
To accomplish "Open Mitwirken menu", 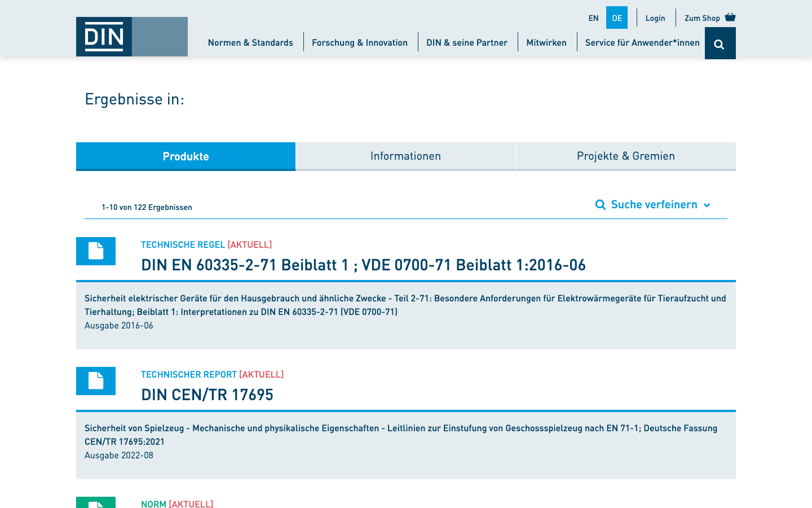I will tap(546, 42).
